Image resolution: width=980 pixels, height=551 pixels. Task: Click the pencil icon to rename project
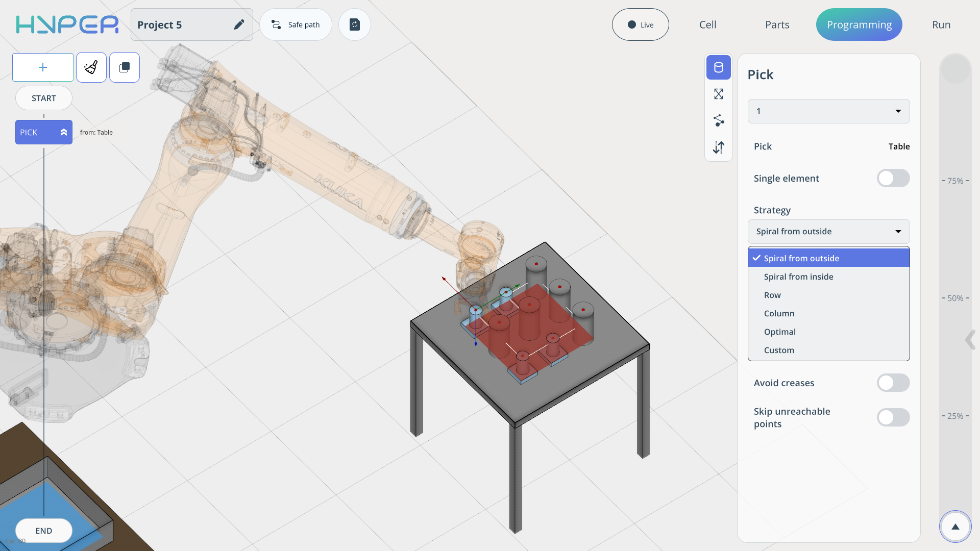(x=239, y=24)
